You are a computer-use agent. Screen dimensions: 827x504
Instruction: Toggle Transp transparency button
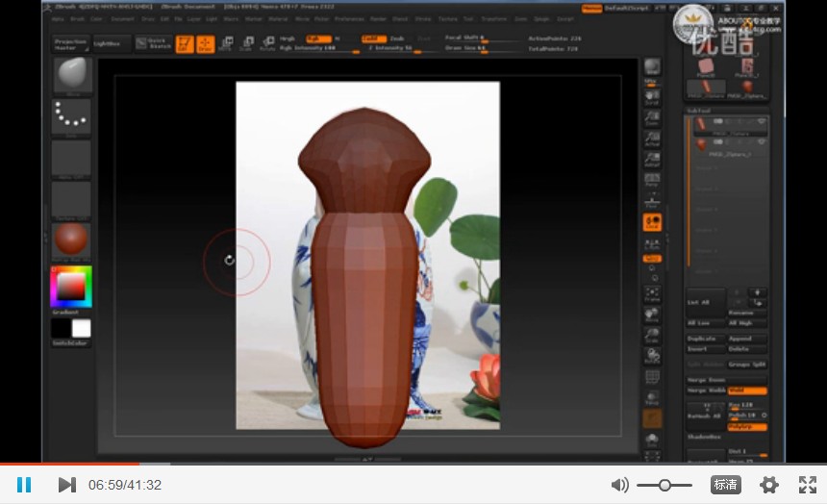652,398
